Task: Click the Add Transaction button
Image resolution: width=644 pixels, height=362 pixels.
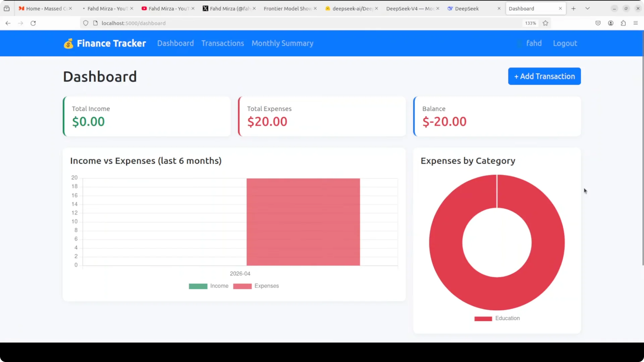Action: [544, 76]
